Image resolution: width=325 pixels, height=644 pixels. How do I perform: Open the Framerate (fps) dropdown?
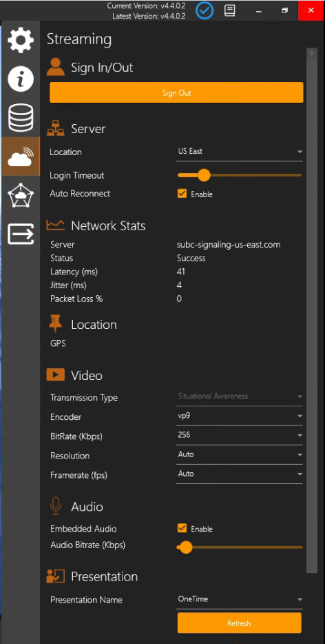pyautogui.click(x=240, y=474)
